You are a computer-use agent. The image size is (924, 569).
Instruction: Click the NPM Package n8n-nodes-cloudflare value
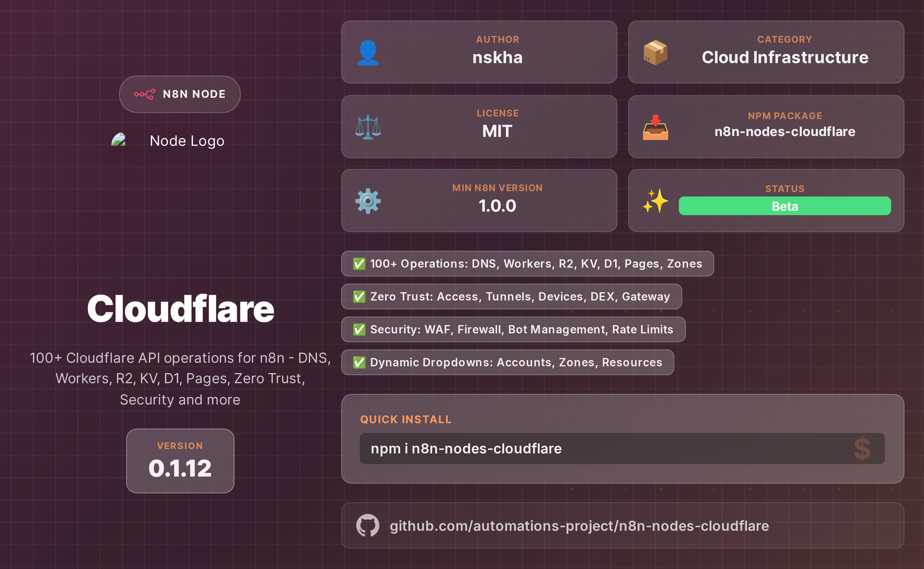coord(785,132)
